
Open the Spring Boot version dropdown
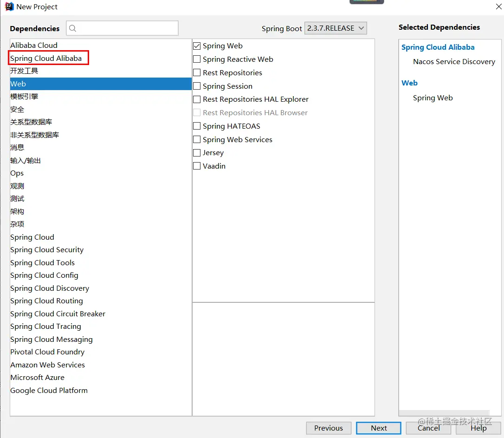(x=336, y=28)
